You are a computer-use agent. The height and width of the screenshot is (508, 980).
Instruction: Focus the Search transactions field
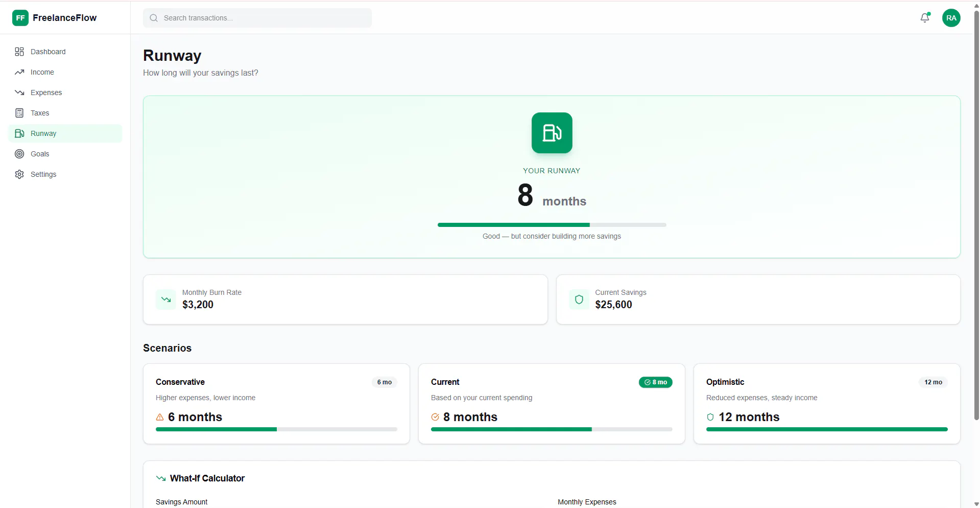click(257, 18)
